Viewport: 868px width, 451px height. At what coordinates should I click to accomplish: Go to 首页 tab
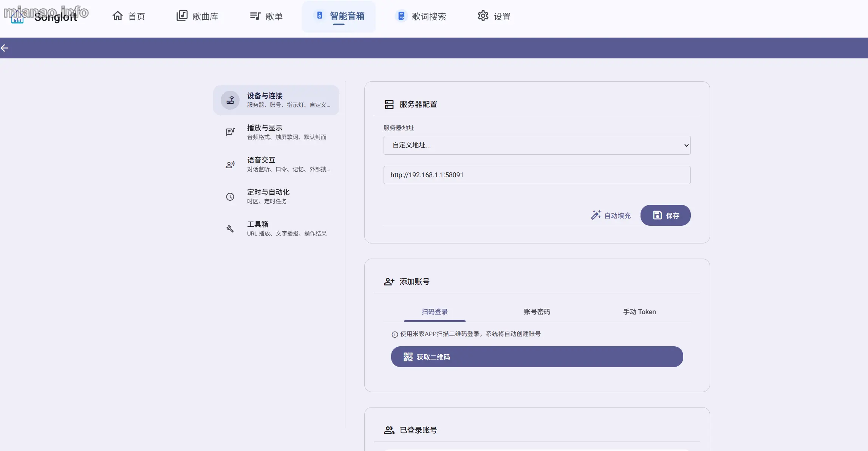pyautogui.click(x=129, y=16)
